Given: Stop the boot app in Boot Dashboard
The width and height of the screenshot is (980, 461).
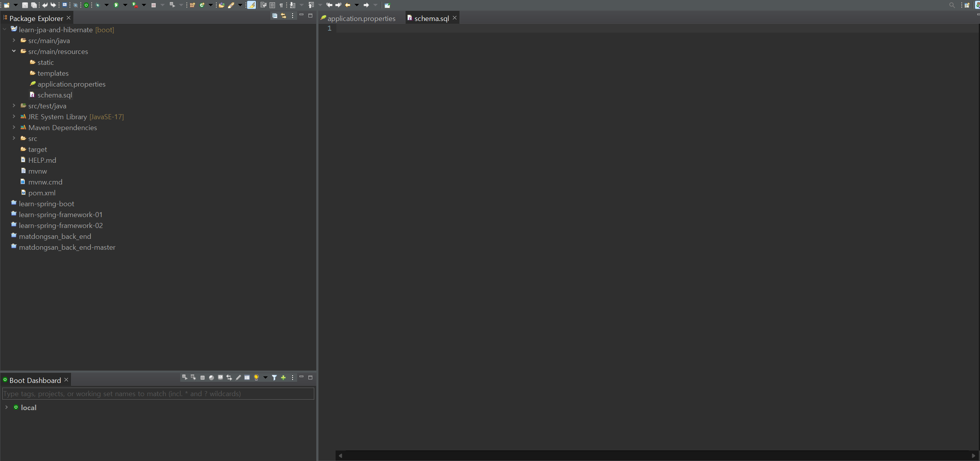Looking at the screenshot, I should pos(202,377).
